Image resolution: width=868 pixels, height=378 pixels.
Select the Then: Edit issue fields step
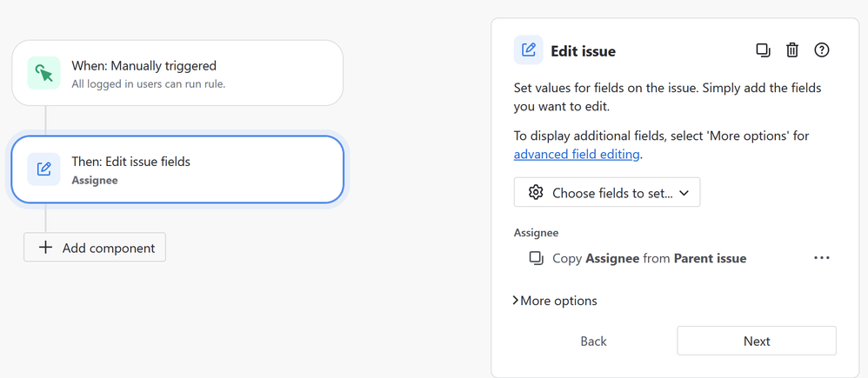(x=177, y=169)
